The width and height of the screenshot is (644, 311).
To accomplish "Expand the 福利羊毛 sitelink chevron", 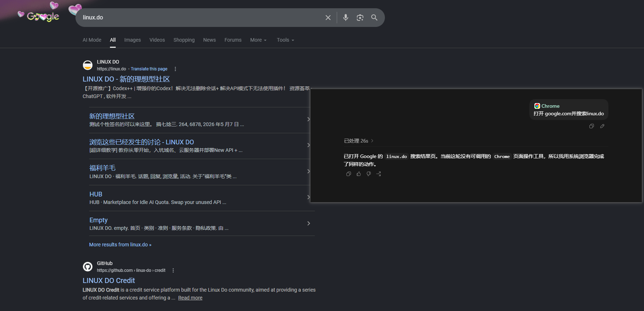I will click(308, 171).
